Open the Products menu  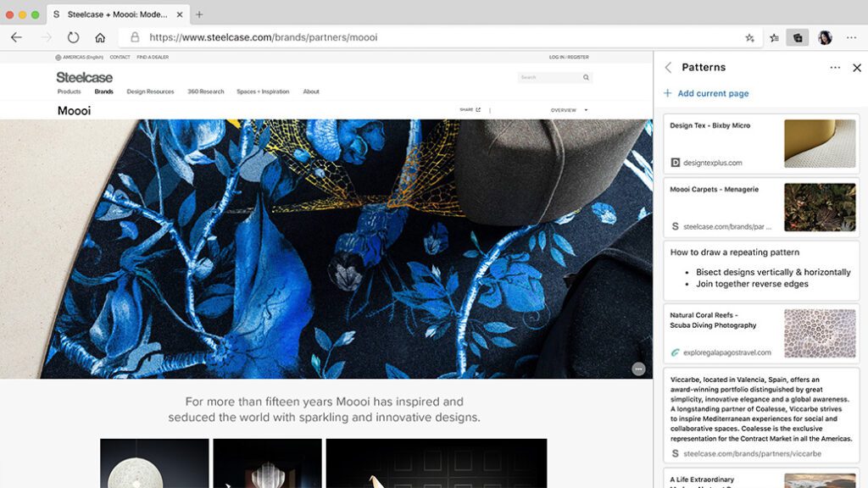tap(70, 91)
